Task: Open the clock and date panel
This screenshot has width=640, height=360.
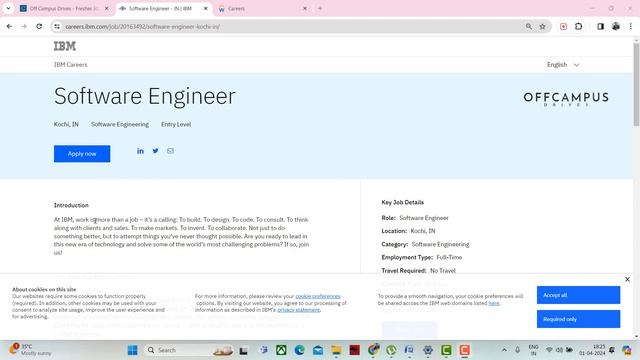Action: tap(592, 350)
